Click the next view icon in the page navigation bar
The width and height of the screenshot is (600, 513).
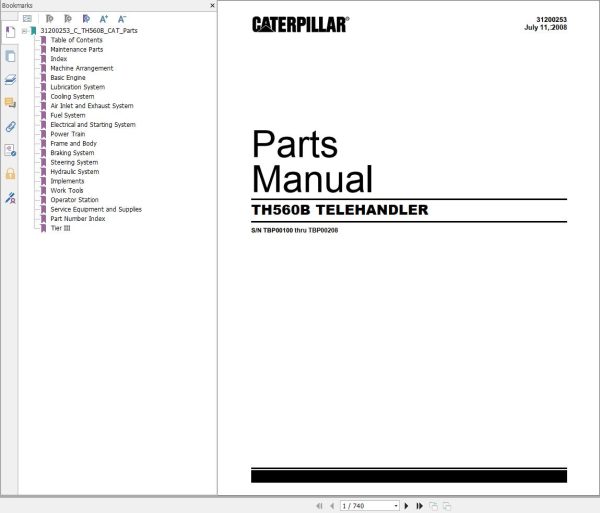point(447,506)
